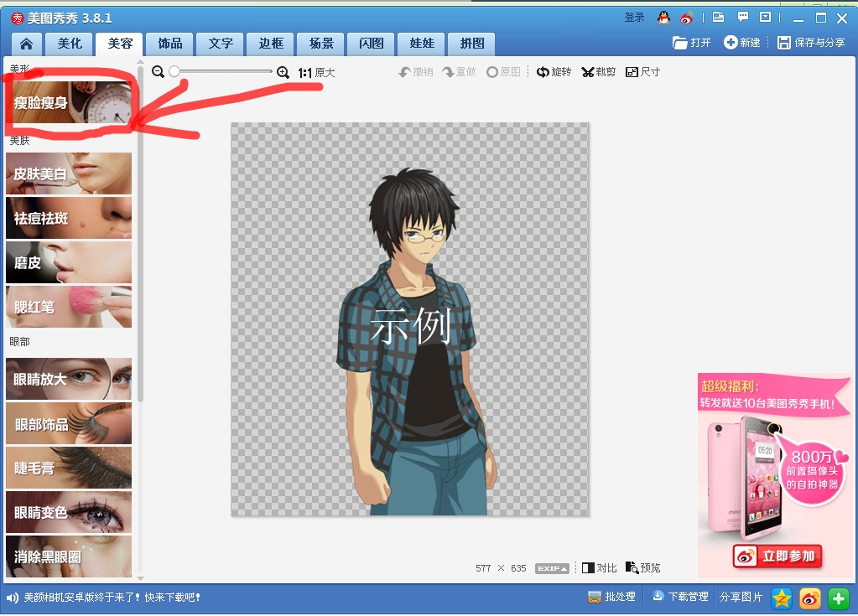Screen dimensions: 858x616
Task: Select the 皮肤美白 skin whitening thumbnail
Action: coord(69,173)
